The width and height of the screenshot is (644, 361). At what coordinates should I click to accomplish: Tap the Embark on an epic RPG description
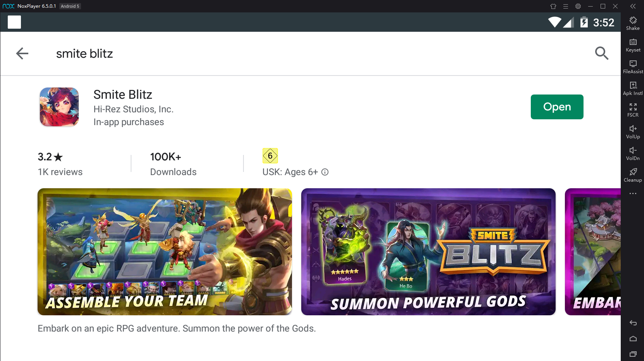point(177,328)
